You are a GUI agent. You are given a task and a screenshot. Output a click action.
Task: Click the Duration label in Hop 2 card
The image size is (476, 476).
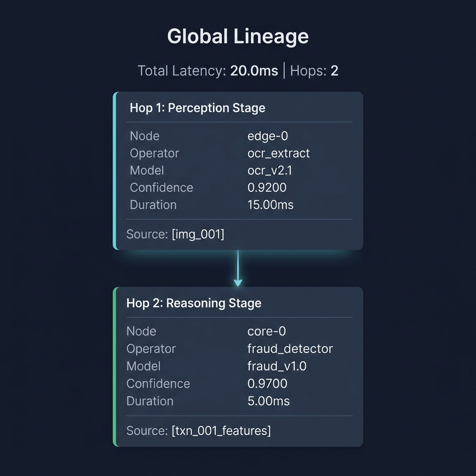point(150,401)
